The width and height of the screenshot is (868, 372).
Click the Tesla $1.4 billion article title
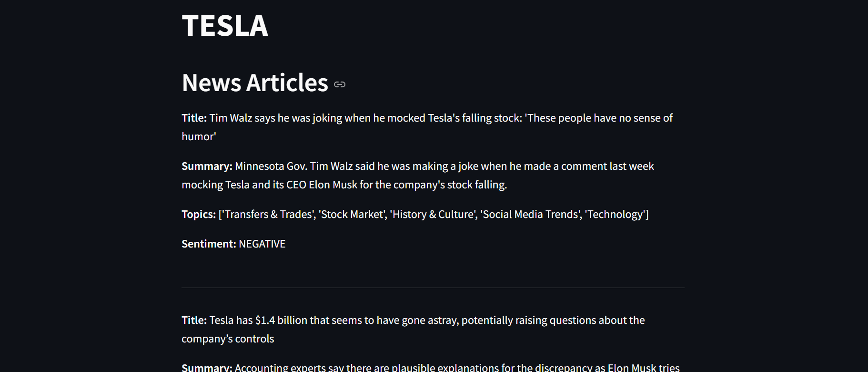pos(413,329)
